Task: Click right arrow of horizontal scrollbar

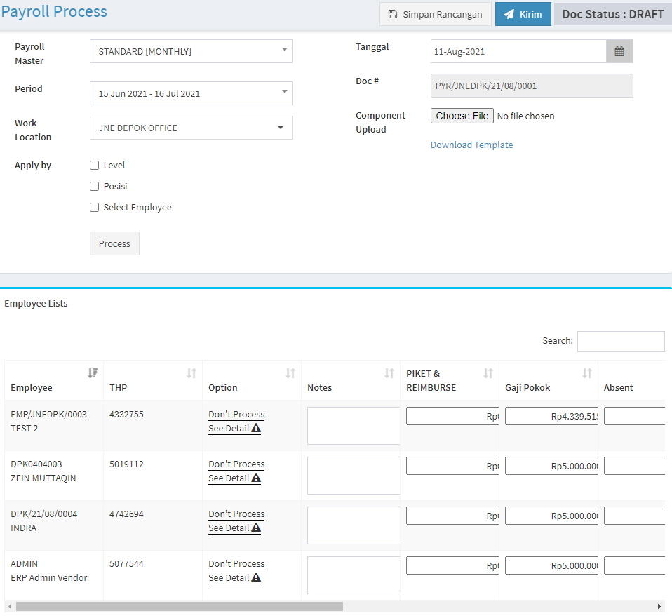Action: (x=659, y=607)
